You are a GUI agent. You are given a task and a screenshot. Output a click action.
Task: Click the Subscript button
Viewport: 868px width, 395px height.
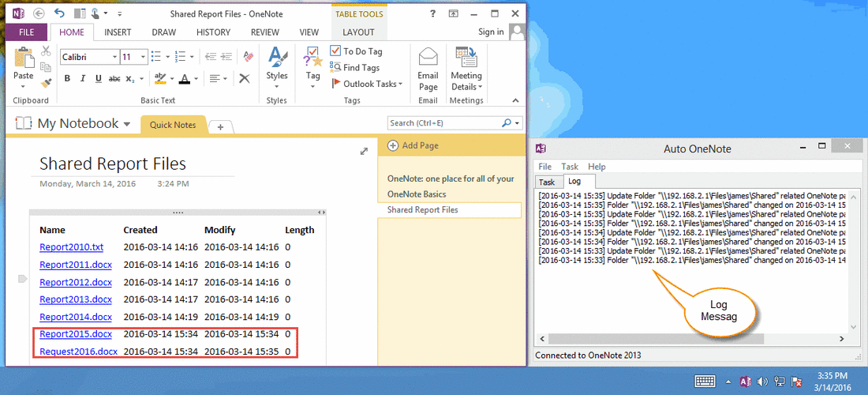[x=131, y=79]
